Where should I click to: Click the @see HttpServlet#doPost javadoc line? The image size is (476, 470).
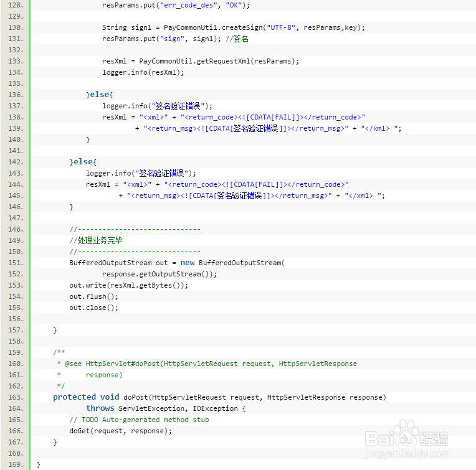coord(207,364)
